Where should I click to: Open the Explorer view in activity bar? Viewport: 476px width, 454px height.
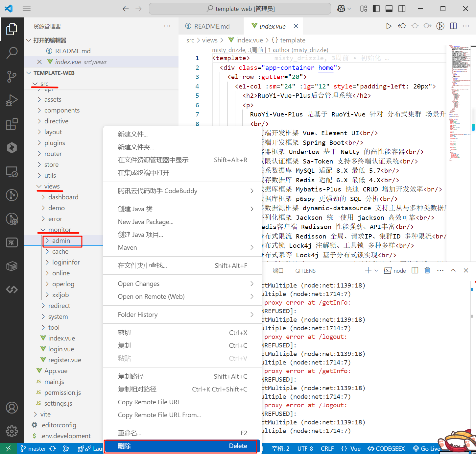point(12,29)
